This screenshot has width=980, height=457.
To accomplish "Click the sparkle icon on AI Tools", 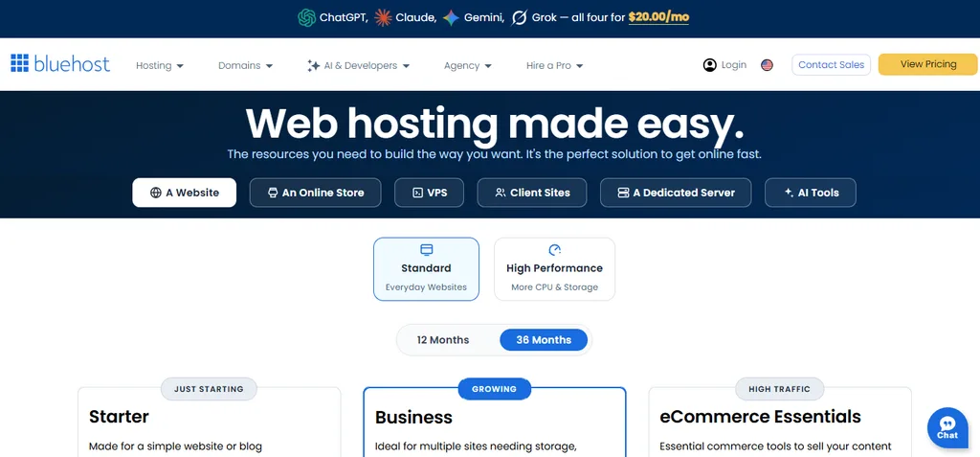I will (x=789, y=193).
